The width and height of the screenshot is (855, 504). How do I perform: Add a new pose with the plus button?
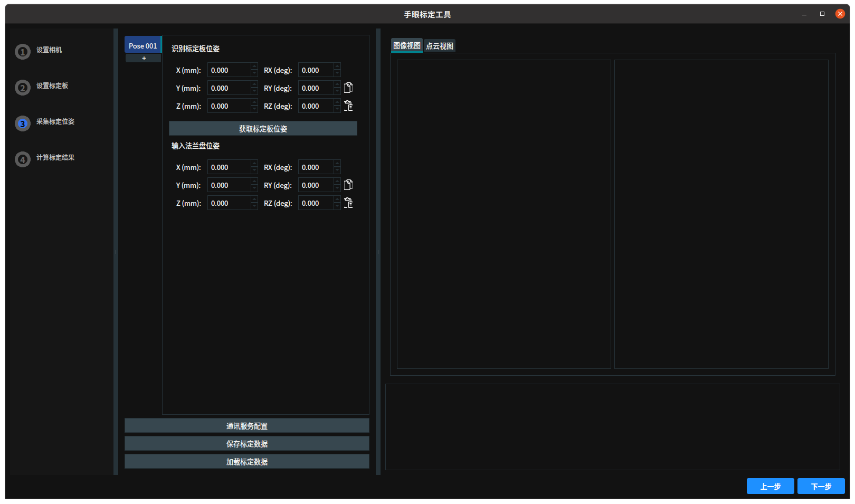[x=144, y=58]
